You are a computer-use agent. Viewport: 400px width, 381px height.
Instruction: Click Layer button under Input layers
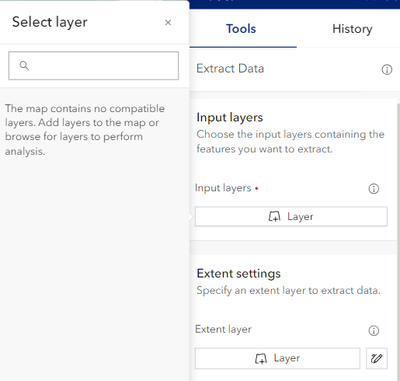click(x=291, y=217)
